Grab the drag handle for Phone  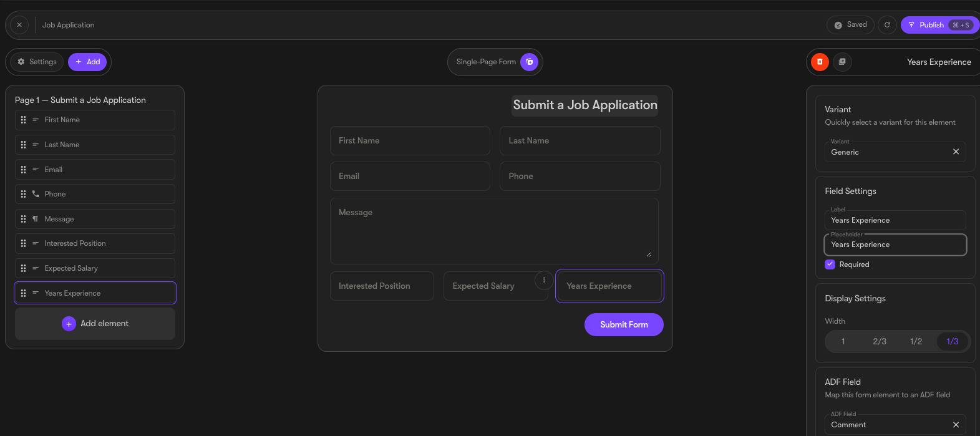tap(23, 194)
